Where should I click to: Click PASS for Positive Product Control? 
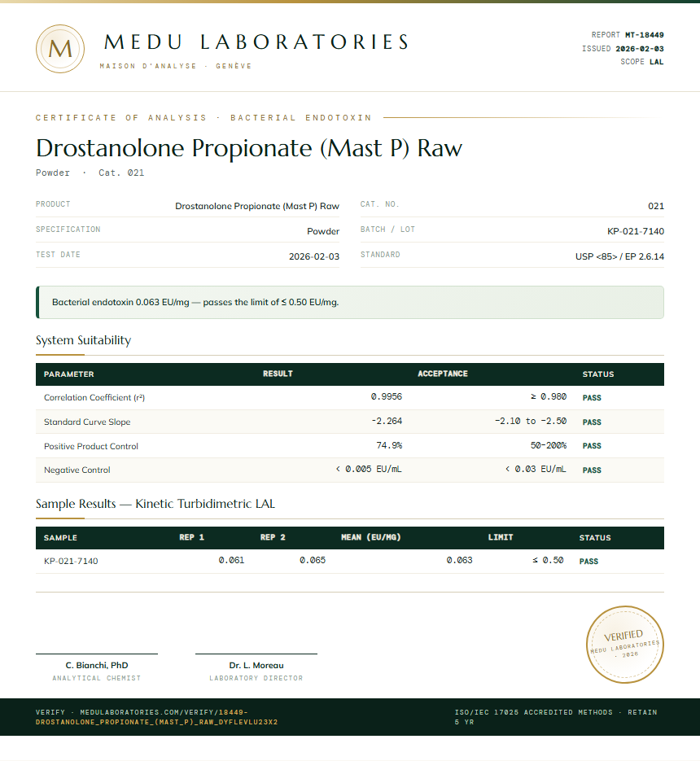coord(592,445)
